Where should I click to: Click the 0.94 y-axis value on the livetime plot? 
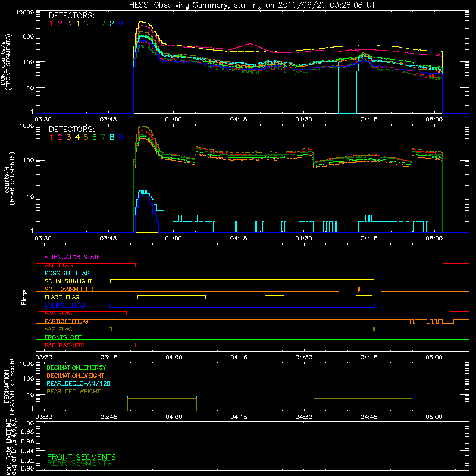(x=27, y=450)
